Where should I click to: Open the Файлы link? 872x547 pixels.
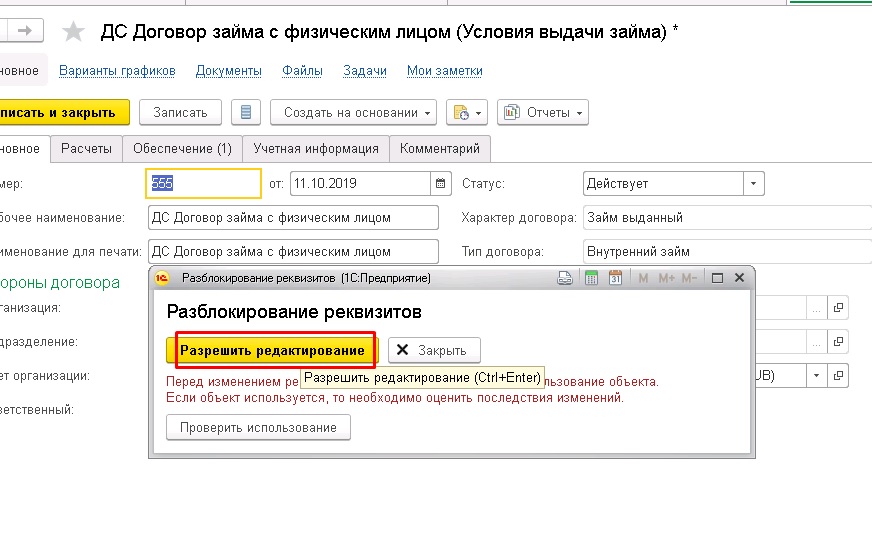302,71
